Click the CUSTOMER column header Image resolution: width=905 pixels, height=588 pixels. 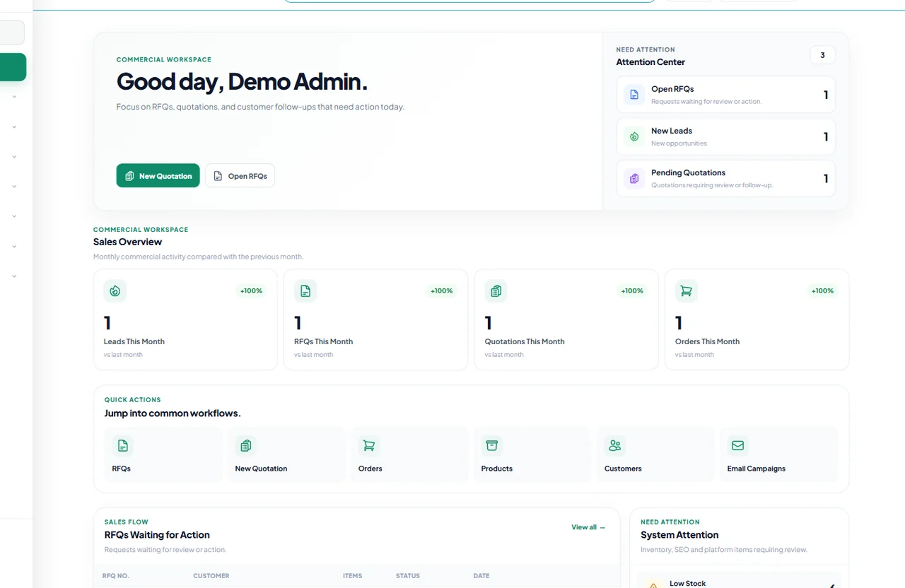click(211, 576)
